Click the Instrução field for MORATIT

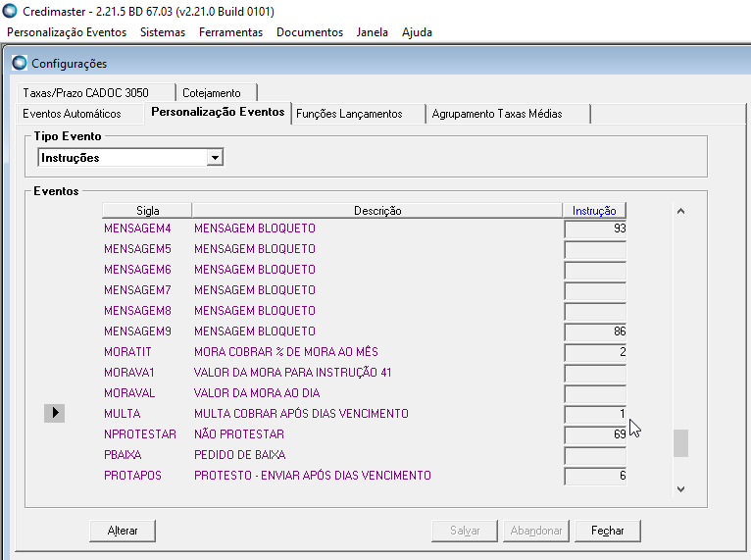[x=595, y=352]
